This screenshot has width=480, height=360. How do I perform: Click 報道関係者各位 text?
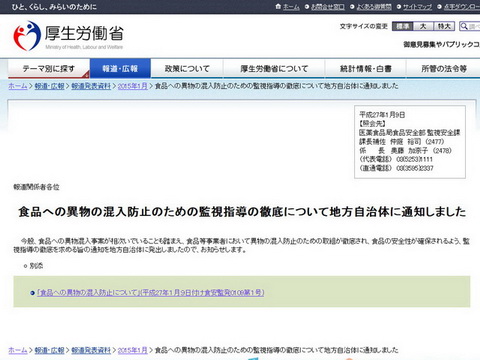coord(36,187)
